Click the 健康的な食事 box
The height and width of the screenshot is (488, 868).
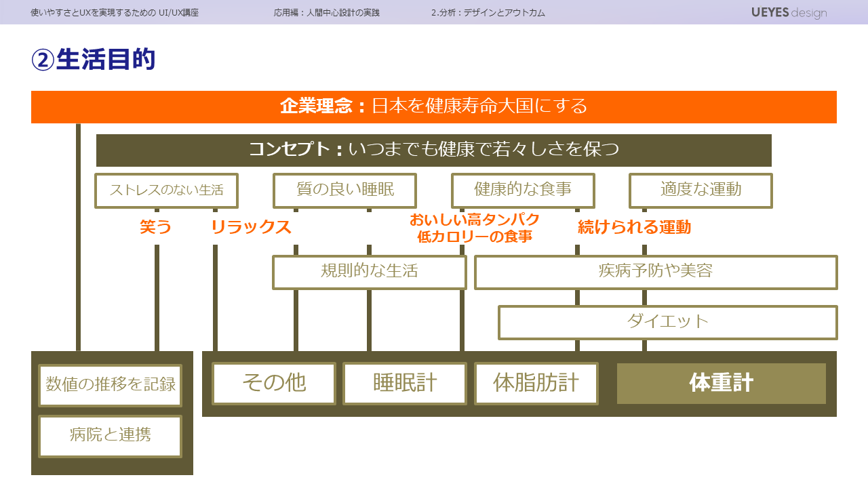[x=523, y=190]
